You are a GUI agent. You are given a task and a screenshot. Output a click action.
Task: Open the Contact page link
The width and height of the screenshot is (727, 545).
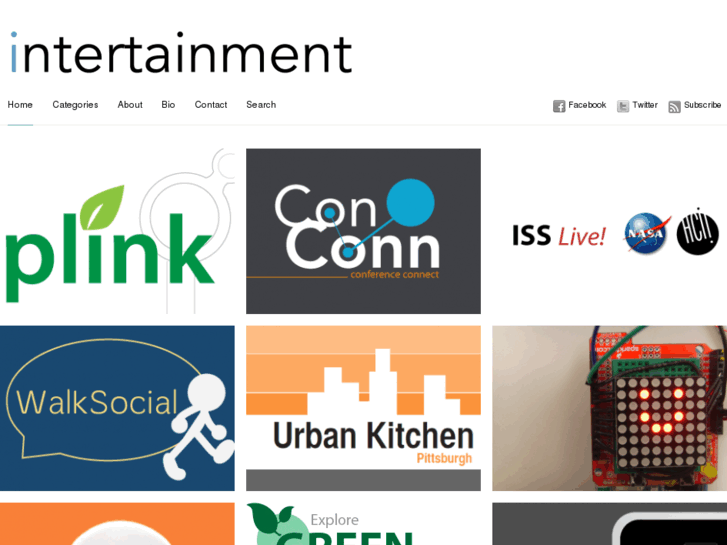tap(211, 105)
